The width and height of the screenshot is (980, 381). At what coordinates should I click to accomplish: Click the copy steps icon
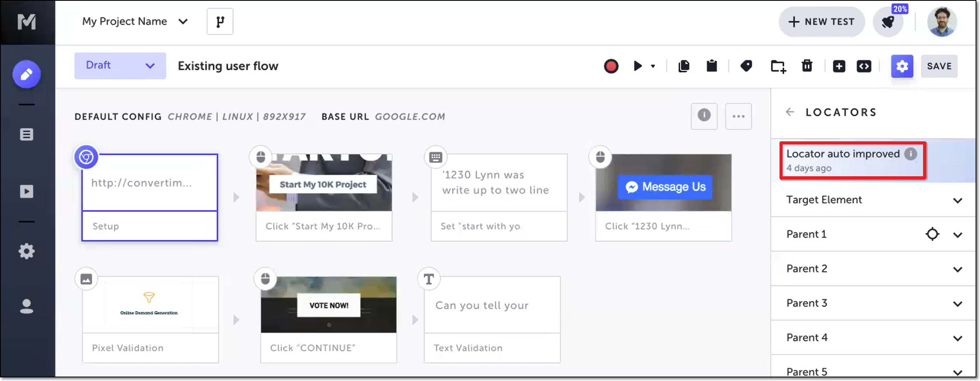[684, 66]
